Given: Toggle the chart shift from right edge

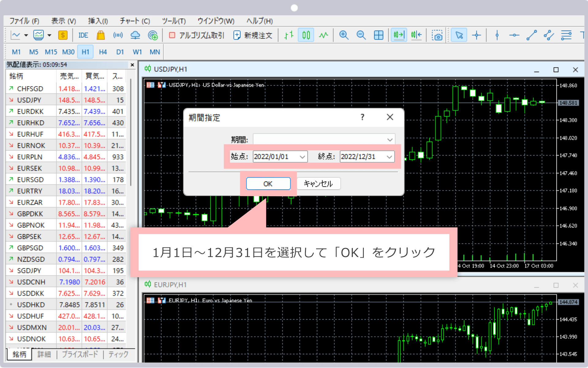Looking at the screenshot, I should [x=417, y=35].
